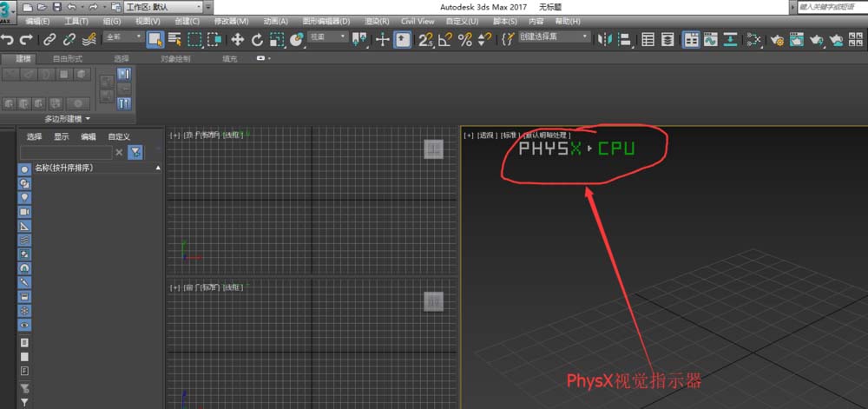Sort by 名称(按升序排序) column header
The height and width of the screenshot is (409, 868).
point(97,167)
